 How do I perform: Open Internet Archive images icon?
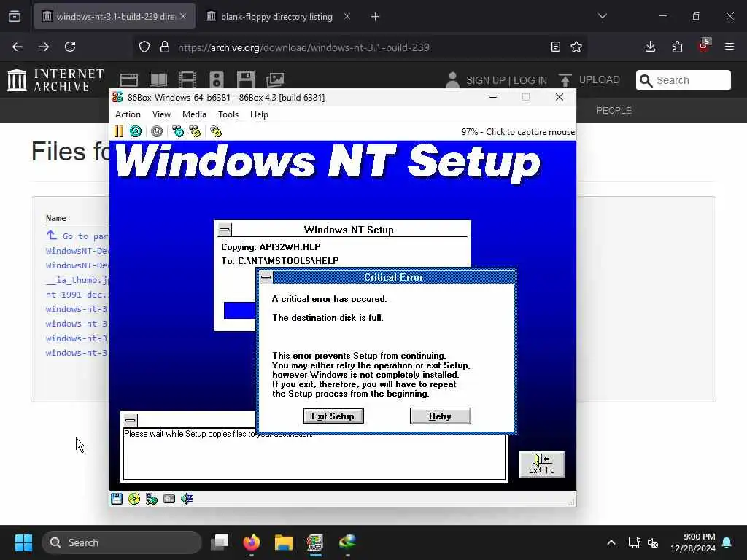(x=275, y=80)
